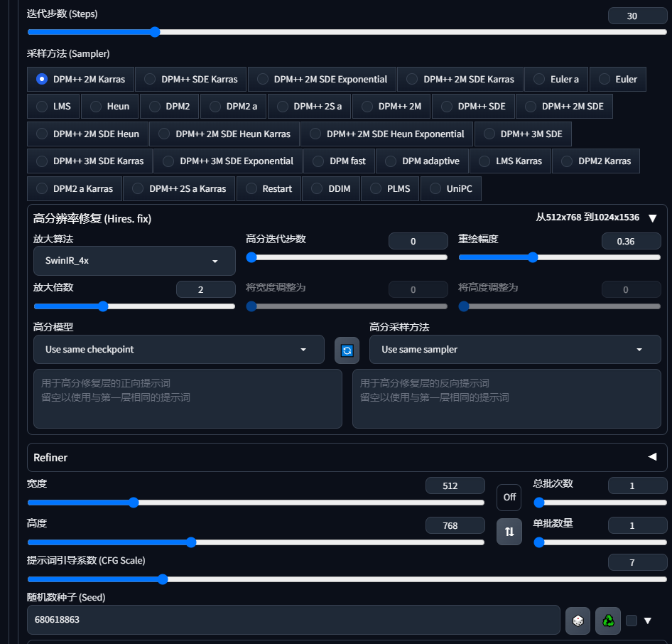Click the blue refresh icon beside 高分模型
Viewport: 672px width, 644px height.
(x=347, y=350)
